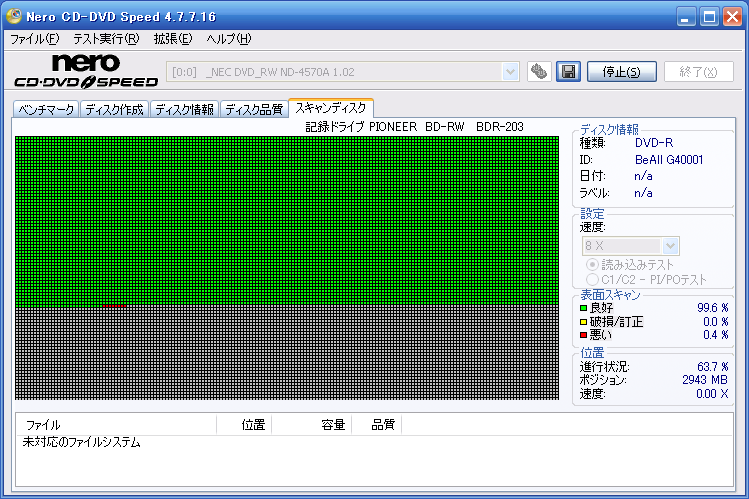Screen dimensions: 749x499
Task: Click the 停止(S) stop button
Action: [621, 72]
